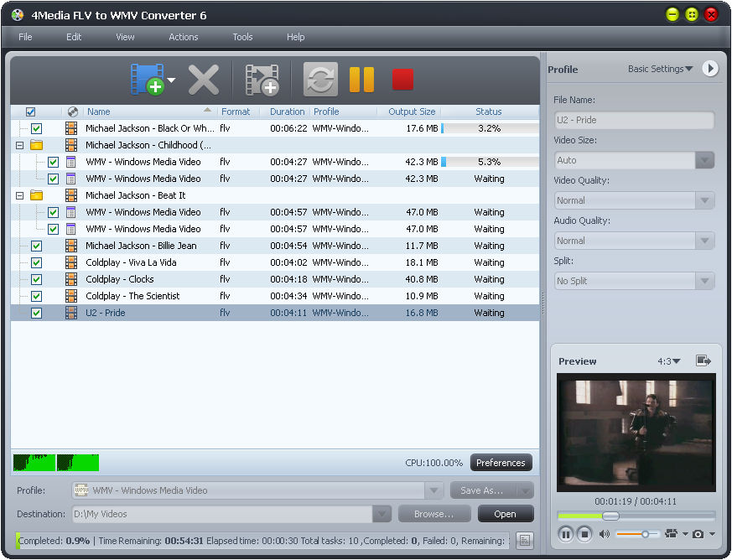Pause the preview playback
This screenshot has width=732, height=560.
[565, 534]
